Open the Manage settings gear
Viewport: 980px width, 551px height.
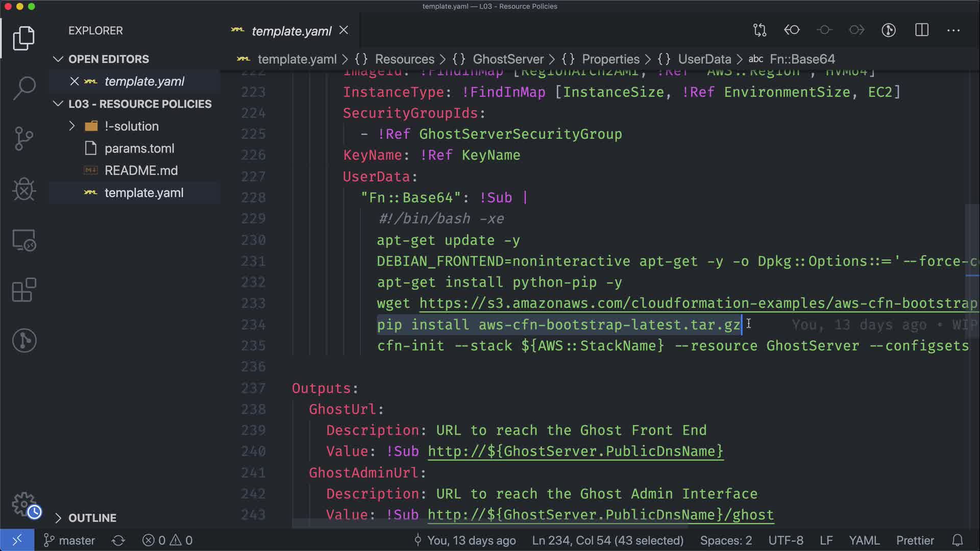pyautogui.click(x=24, y=504)
